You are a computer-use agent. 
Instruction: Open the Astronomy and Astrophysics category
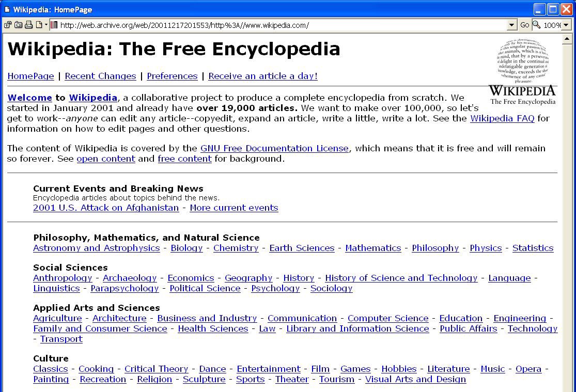[x=96, y=248]
